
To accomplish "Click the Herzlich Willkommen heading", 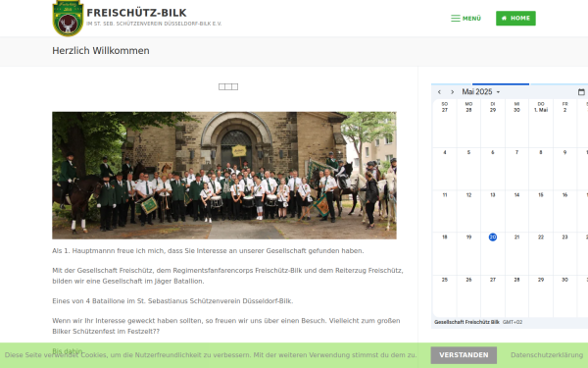I will 101,51.
